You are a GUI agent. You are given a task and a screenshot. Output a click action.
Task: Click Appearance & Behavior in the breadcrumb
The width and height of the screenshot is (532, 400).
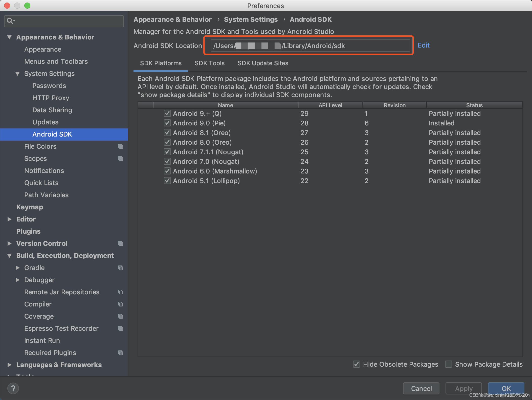coord(172,19)
